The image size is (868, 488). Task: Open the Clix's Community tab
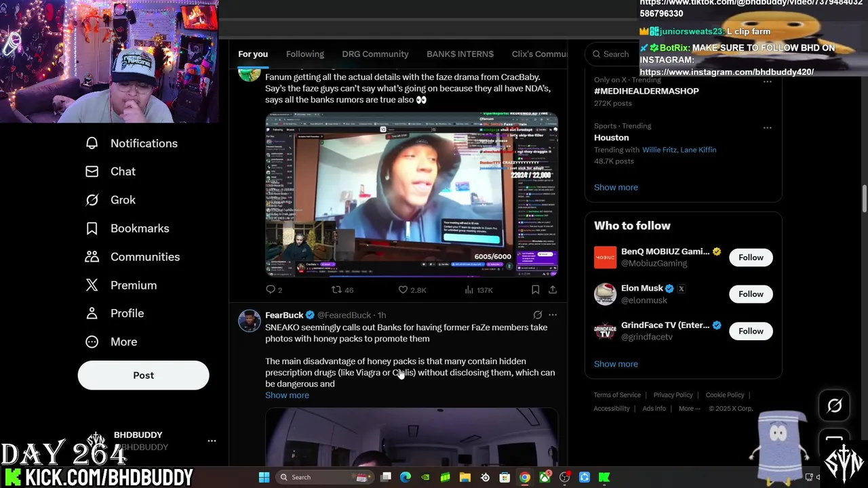tap(540, 54)
